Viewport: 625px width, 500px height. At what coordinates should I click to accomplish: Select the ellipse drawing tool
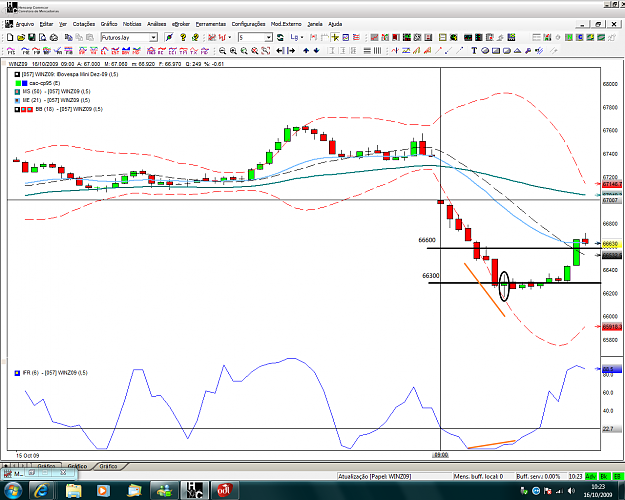(x=485, y=51)
